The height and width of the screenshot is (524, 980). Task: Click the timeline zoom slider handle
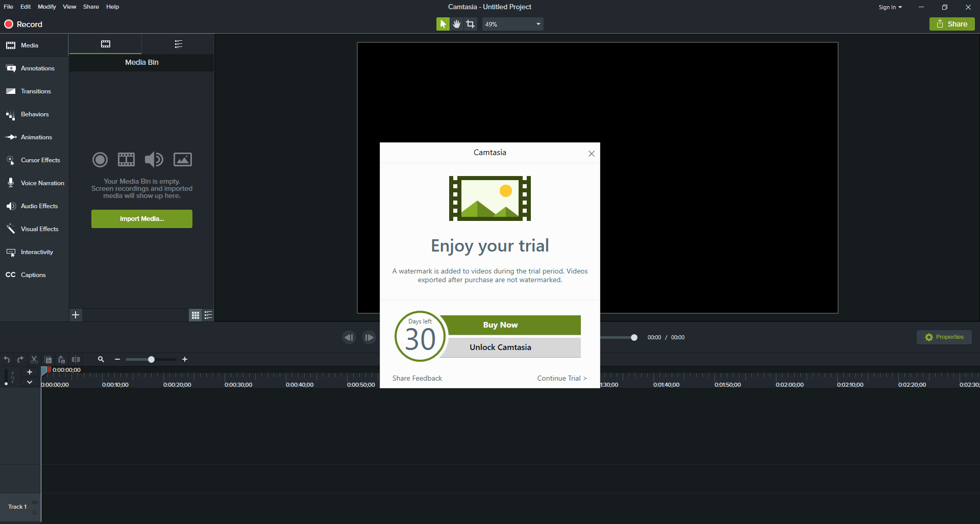pos(151,360)
